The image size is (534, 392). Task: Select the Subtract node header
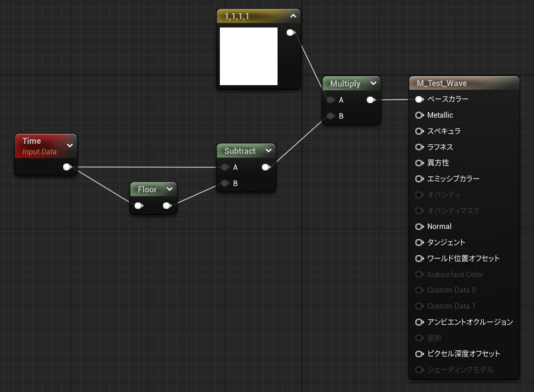(246, 151)
